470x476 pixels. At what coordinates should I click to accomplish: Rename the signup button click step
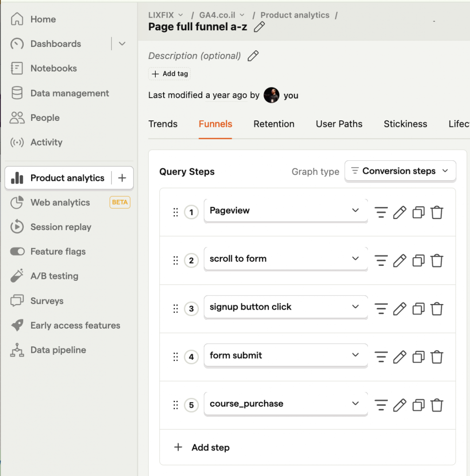pyautogui.click(x=399, y=309)
